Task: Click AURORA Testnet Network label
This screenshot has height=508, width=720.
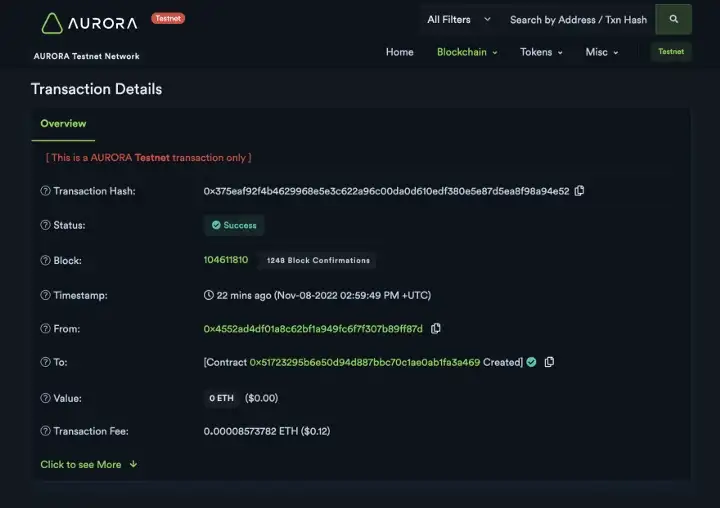Action: [86, 56]
